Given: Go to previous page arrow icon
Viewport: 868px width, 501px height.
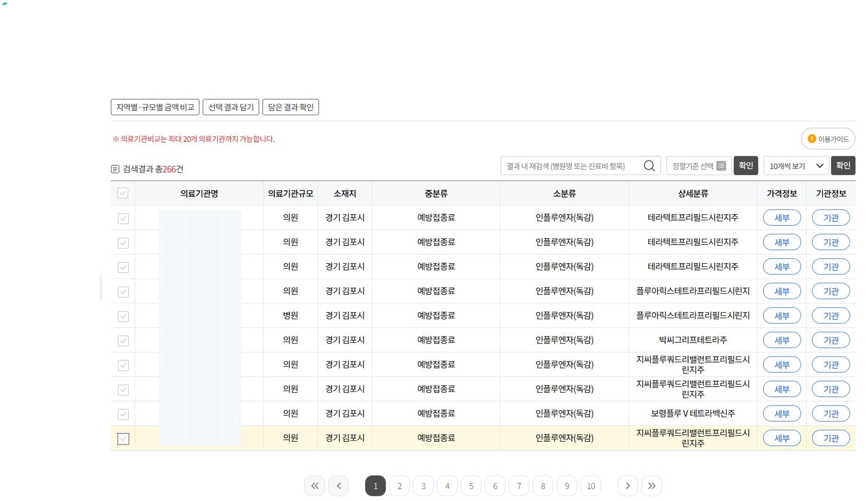Looking at the screenshot, I should tap(339, 486).
